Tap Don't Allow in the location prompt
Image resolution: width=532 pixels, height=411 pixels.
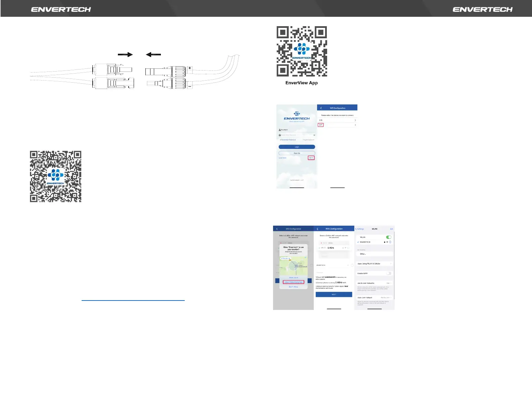point(294,287)
